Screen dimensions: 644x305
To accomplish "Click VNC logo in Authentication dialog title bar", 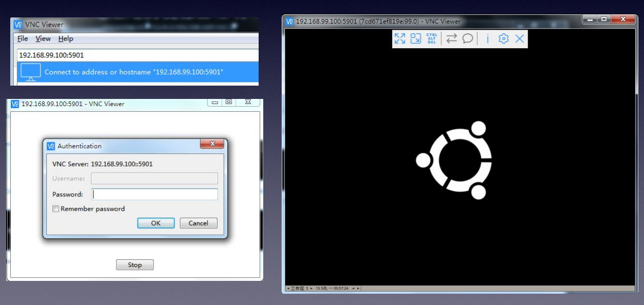I will click(x=51, y=146).
